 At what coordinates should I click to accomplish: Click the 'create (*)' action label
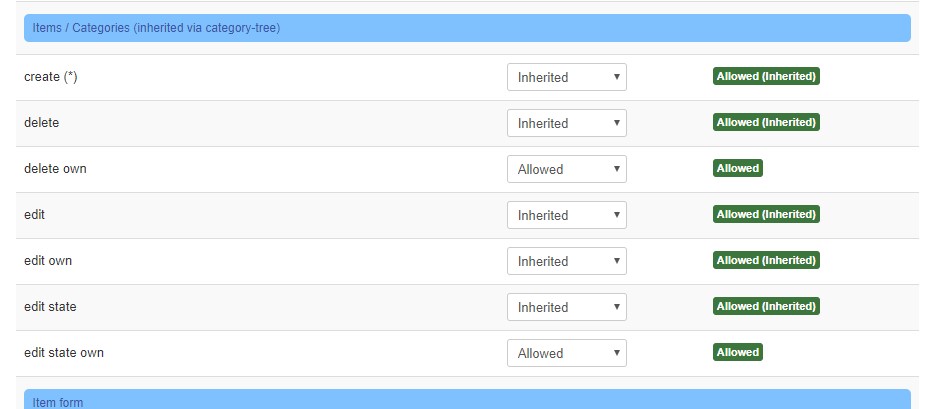51,77
